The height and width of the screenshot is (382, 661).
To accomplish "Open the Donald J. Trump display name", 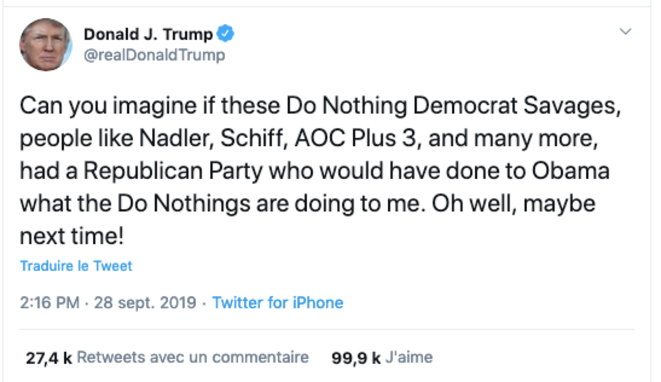I will tap(148, 34).
